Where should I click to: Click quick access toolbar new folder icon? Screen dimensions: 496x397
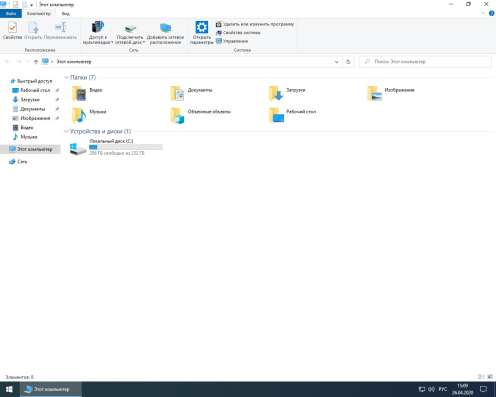click(24, 4)
